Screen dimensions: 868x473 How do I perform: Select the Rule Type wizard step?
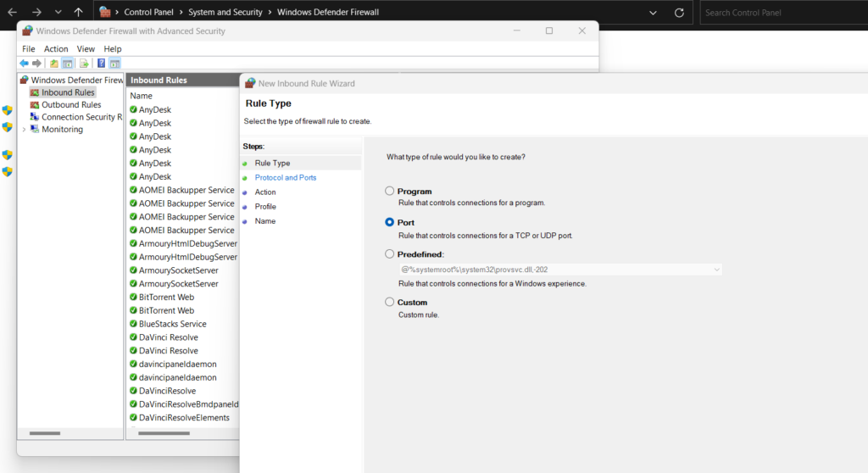[x=272, y=163]
